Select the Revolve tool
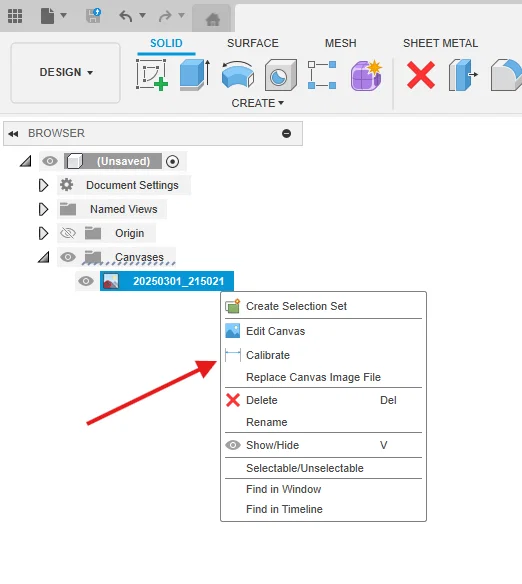522x584 pixels. pos(238,75)
